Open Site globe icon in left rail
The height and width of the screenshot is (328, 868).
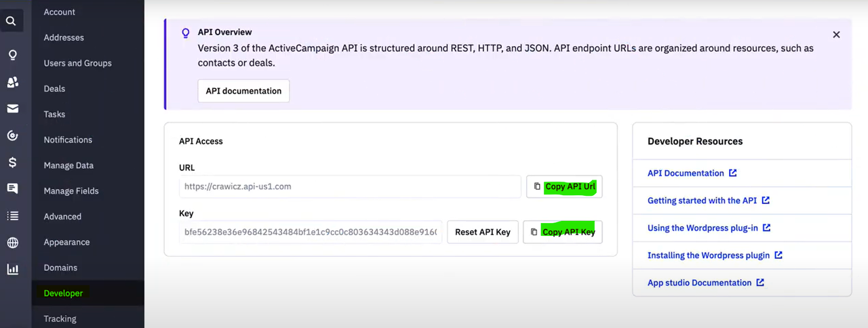(x=12, y=243)
